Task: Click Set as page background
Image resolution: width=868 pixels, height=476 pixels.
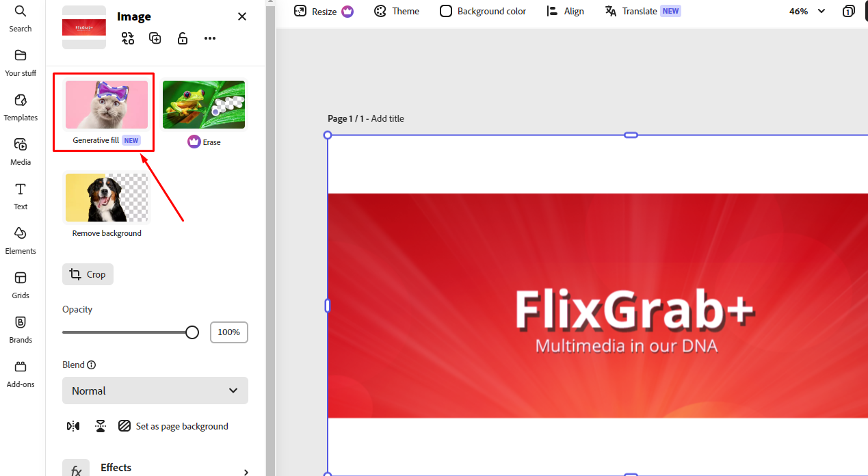Action: 173,426
